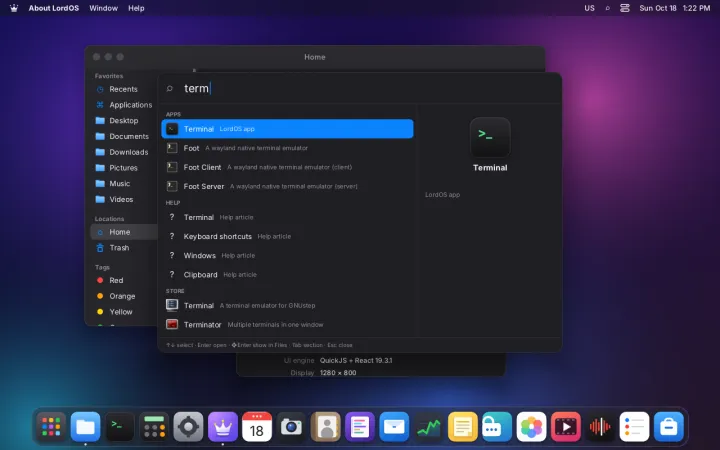Image resolution: width=720 pixels, height=450 pixels.
Task: Open Calculator from the dock
Action: coord(154,427)
